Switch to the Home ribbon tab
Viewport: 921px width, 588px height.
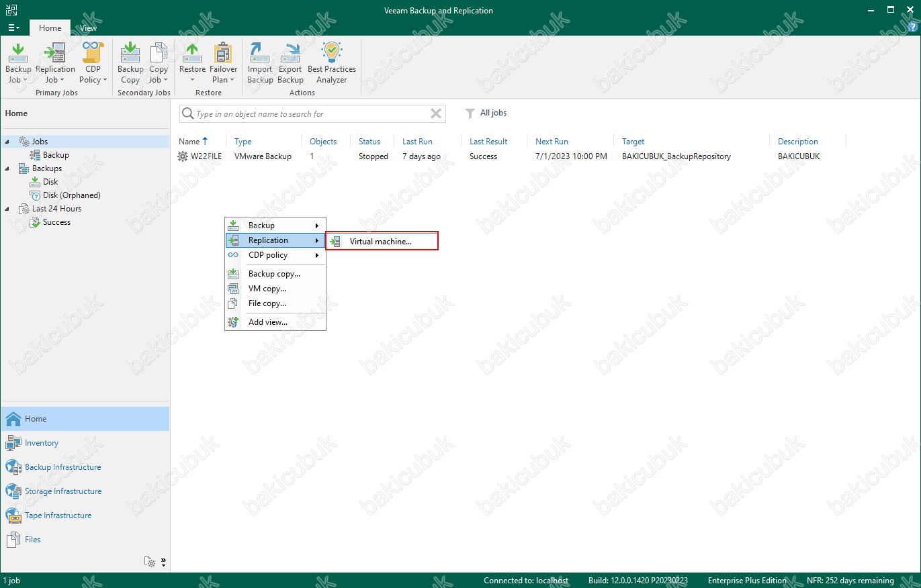[x=50, y=28]
